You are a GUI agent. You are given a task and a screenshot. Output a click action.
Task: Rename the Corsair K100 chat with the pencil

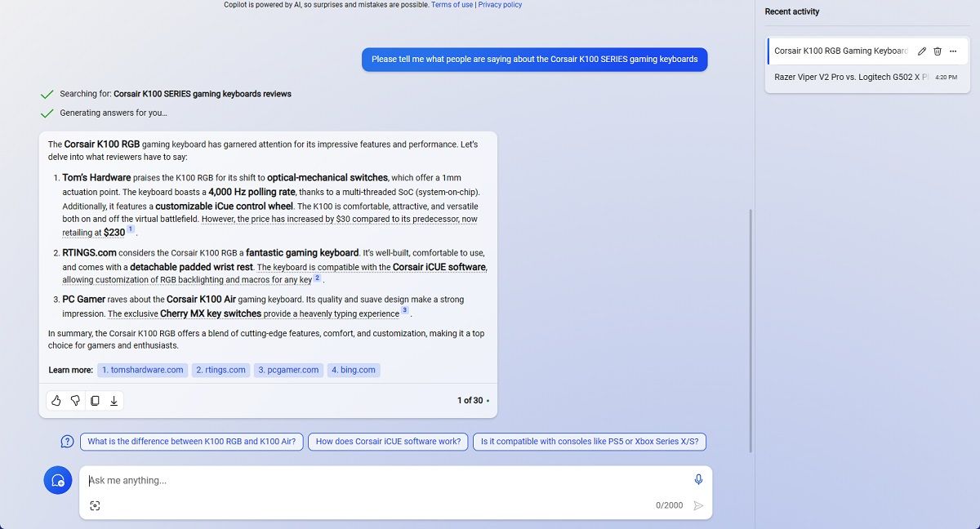point(921,51)
